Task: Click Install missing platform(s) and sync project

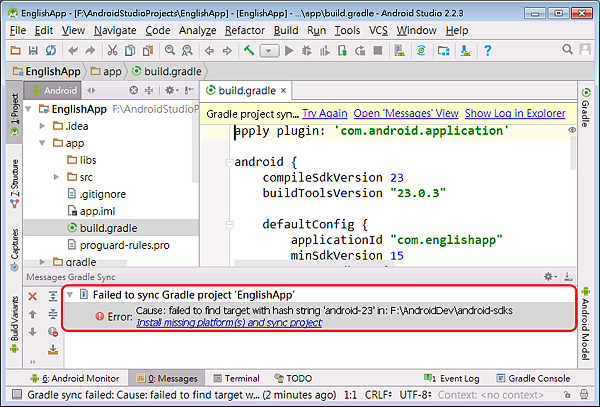Action: point(229,323)
